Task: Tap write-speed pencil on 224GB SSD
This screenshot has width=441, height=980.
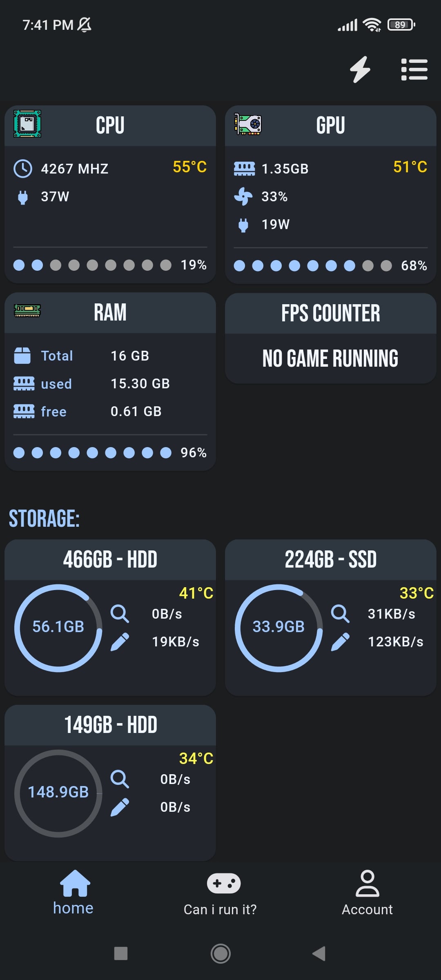Action: (x=340, y=641)
